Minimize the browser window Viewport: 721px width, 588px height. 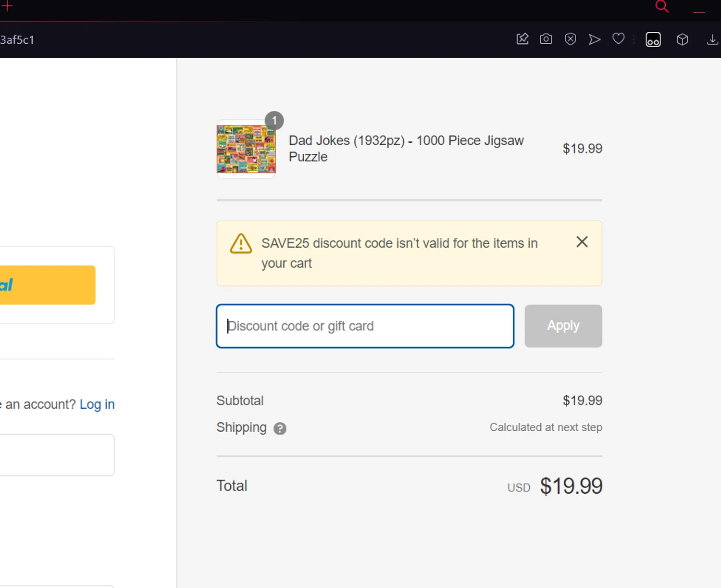click(x=699, y=12)
